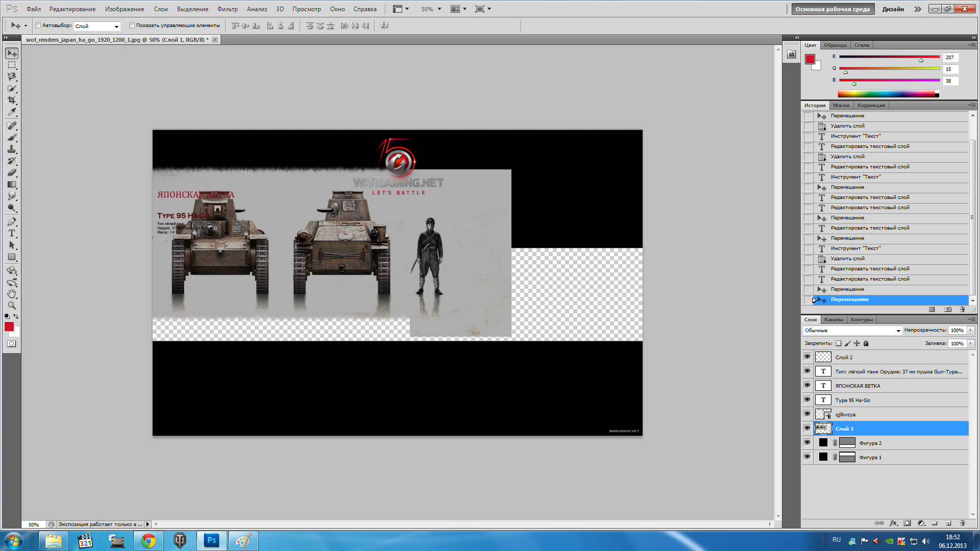
Task: Select the Crop tool in toolbox
Action: [12, 100]
